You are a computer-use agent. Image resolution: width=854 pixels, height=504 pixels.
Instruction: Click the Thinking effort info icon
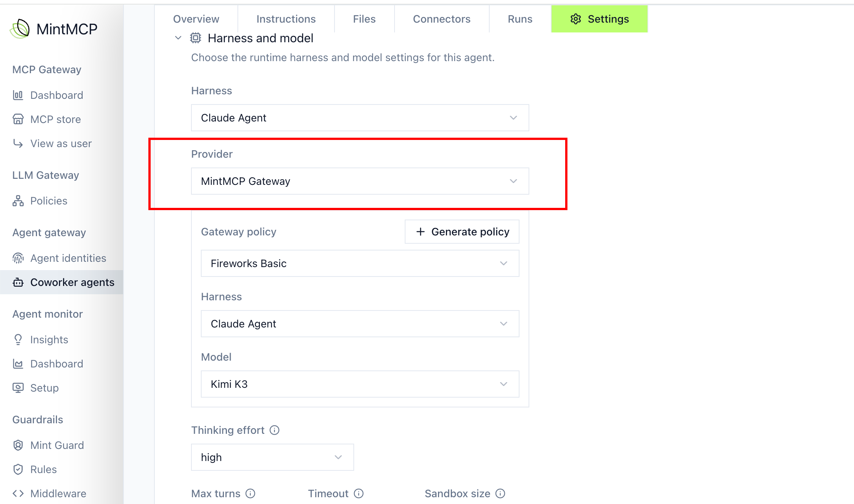click(274, 430)
